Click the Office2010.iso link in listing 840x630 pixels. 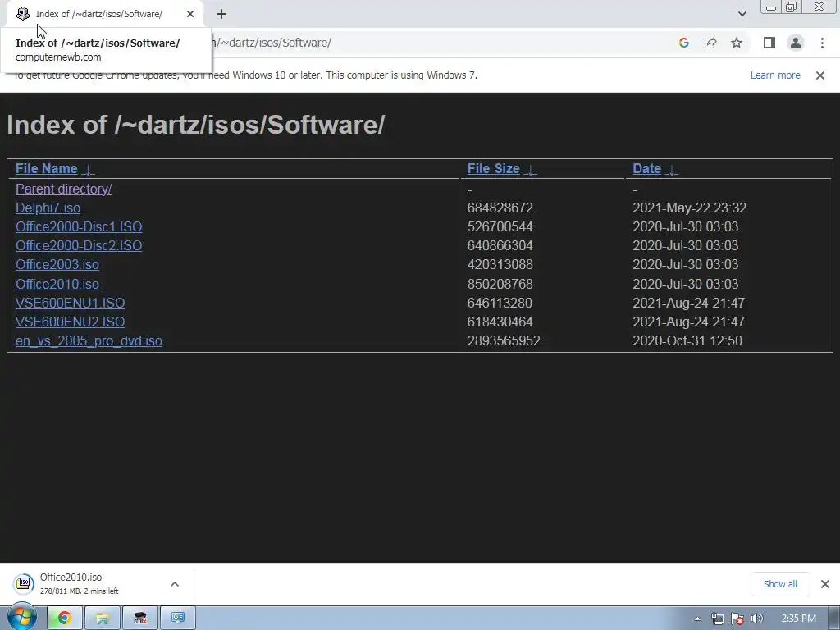tap(57, 284)
